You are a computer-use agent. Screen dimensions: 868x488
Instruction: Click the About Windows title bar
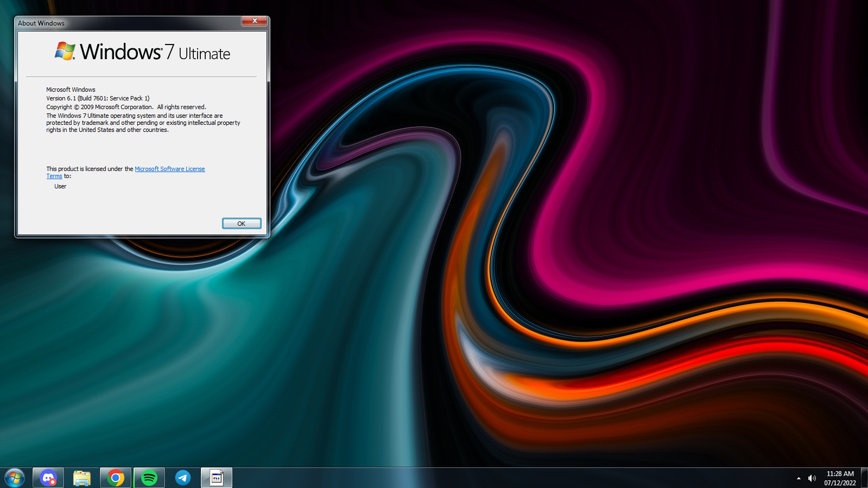tap(125, 23)
